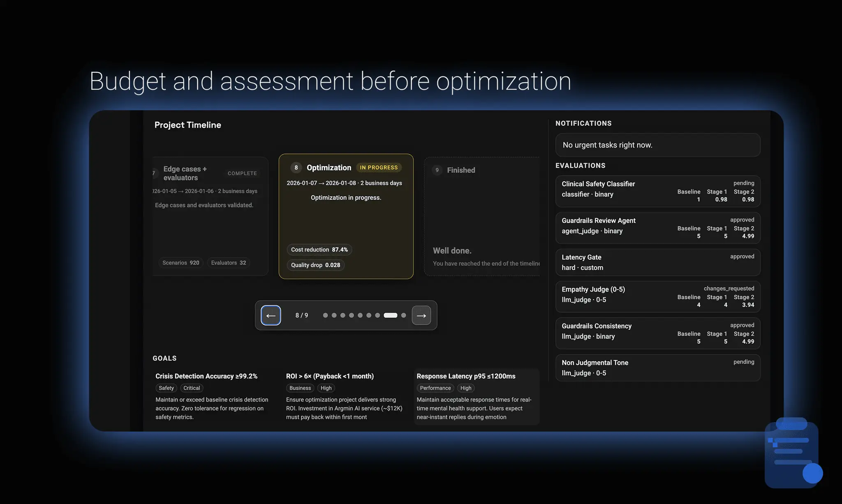Click the step 9 number badge
The image size is (842, 504).
click(437, 170)
